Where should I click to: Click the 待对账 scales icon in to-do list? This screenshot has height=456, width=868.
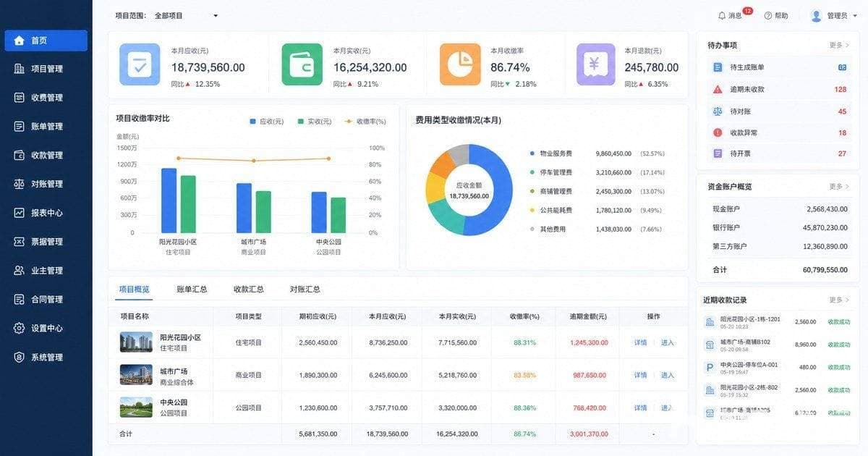pos(718,111)
